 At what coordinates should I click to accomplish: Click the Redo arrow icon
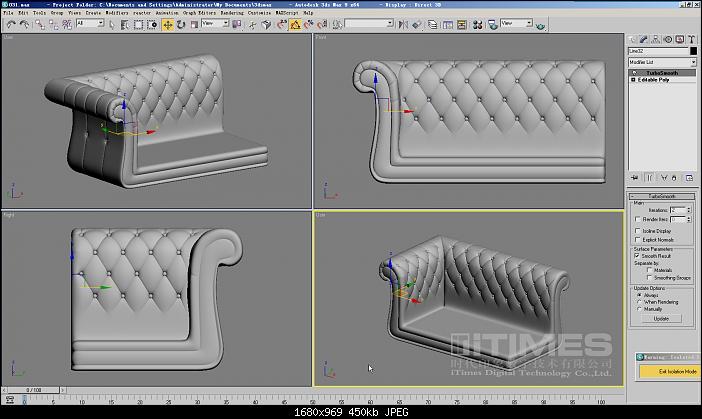(x=24, y=25)
